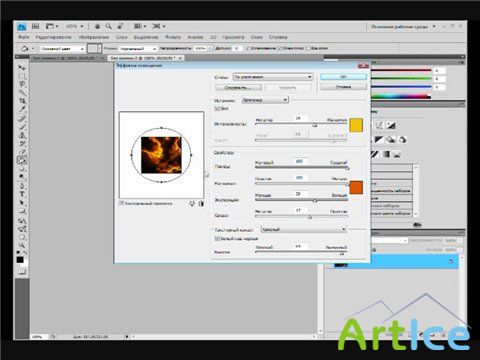Click the Интенсивность value input field
Screen dimensions: 480x360
pyautogui.click(x=300, y=118)
